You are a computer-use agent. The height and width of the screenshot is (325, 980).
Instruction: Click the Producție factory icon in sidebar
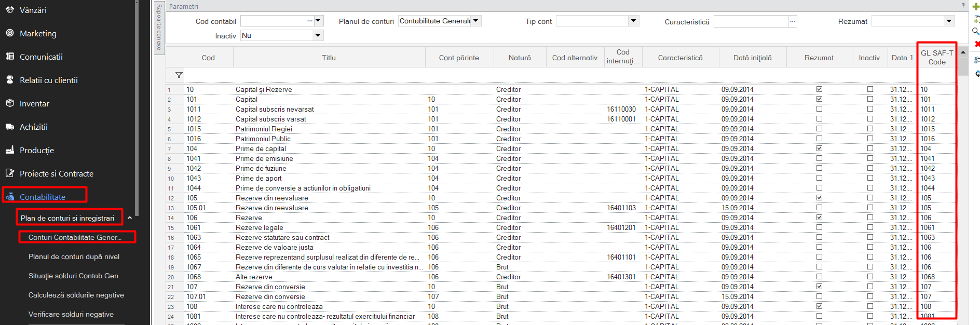(x=10, y=150)
